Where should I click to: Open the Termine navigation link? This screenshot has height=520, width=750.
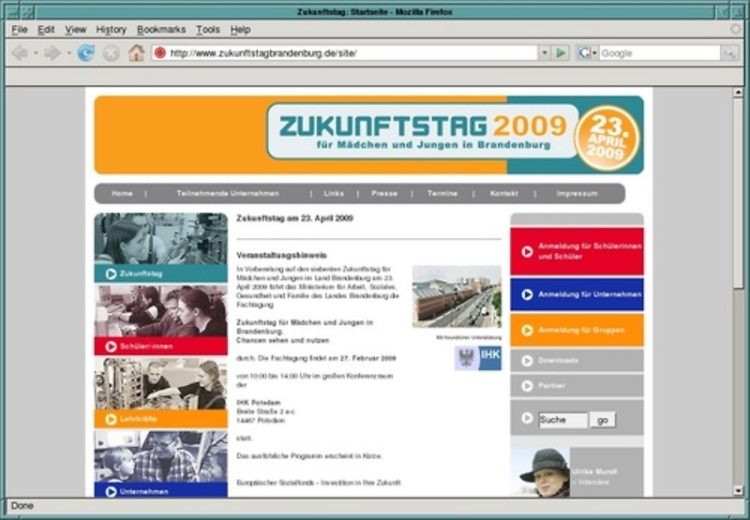point(442,193)
